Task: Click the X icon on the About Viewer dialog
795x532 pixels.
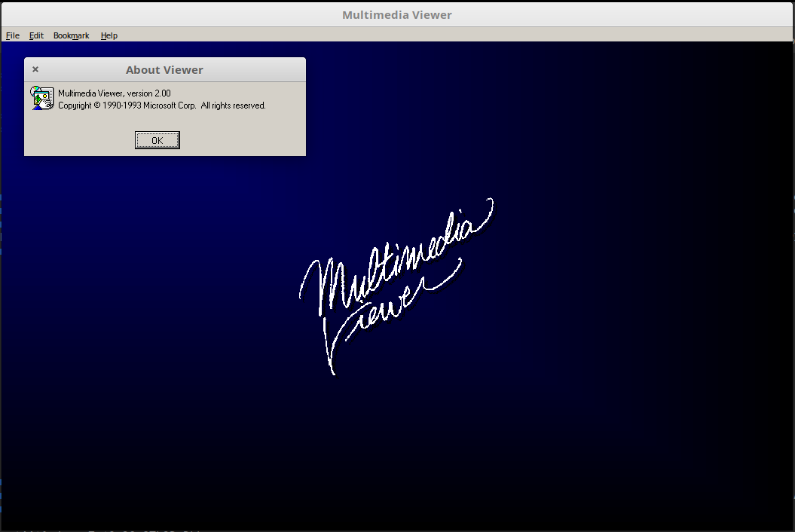Action: [x=35, y=69]
